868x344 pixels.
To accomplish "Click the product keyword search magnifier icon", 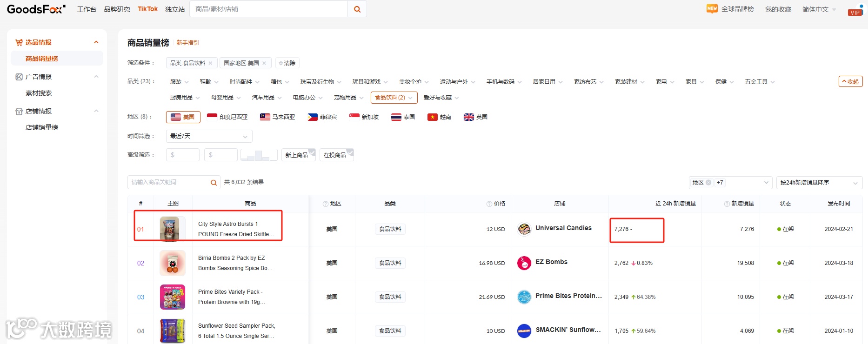I will coord(214,182).
